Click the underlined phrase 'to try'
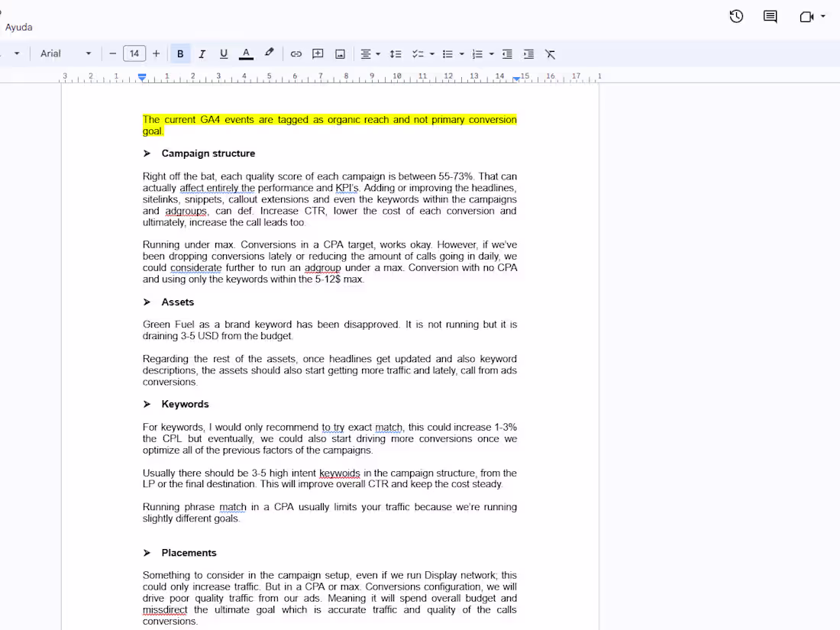This screenshot has width=840, height=630. pos(333,428)
